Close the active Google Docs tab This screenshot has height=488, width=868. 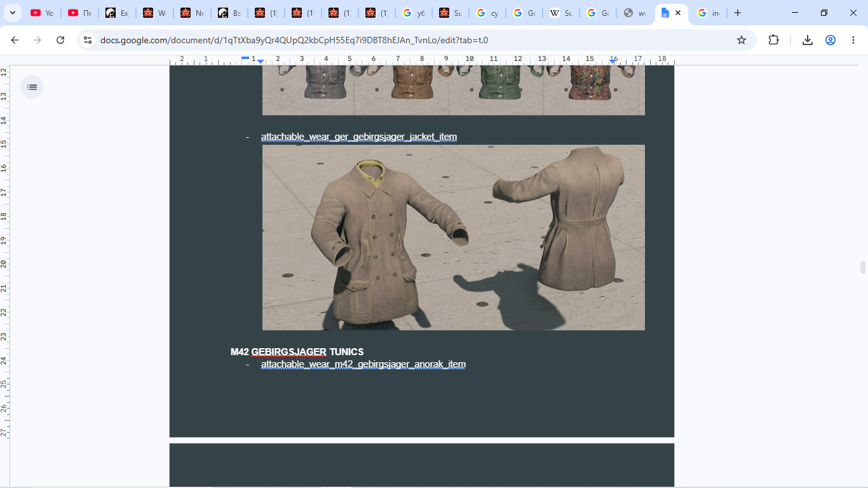[x=678, y=13]
